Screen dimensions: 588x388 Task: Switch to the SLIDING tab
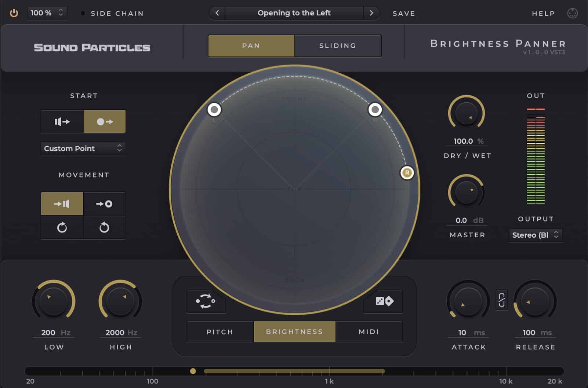point(338,46)
